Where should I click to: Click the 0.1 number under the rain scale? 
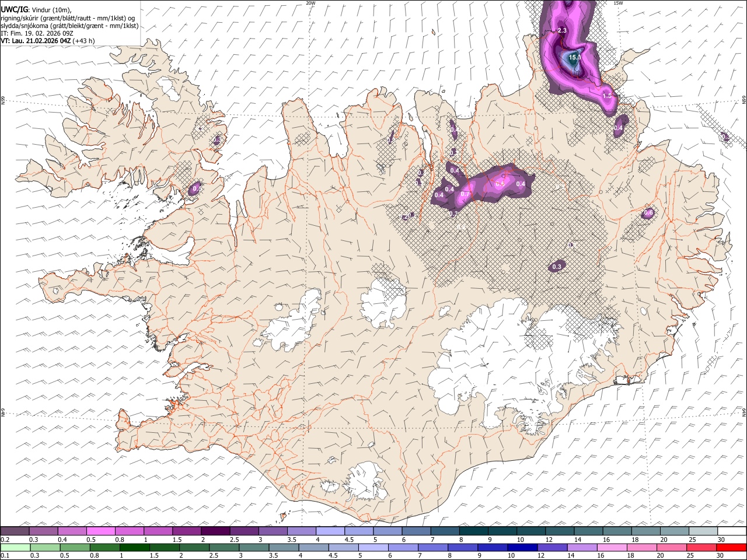(4, 555)
